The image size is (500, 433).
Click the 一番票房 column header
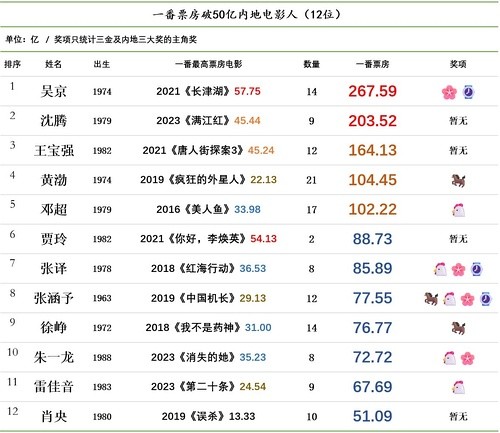click(x=372, y=64)
